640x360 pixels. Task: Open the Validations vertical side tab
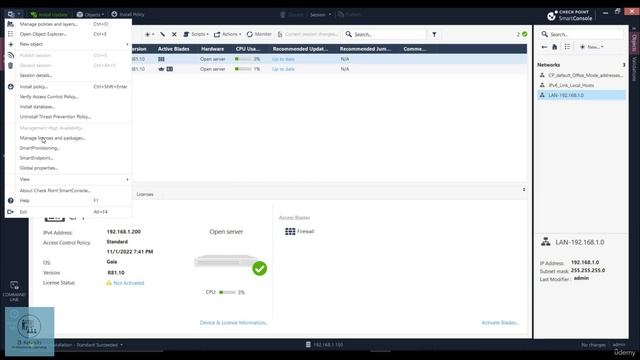[x=634, y=69]
